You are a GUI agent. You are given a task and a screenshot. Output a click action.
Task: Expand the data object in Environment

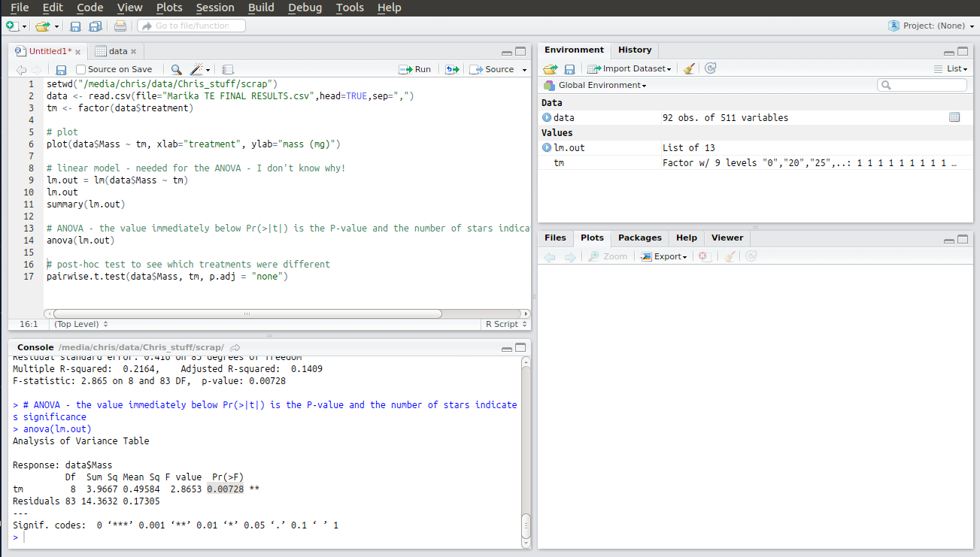tap(547, 117)
